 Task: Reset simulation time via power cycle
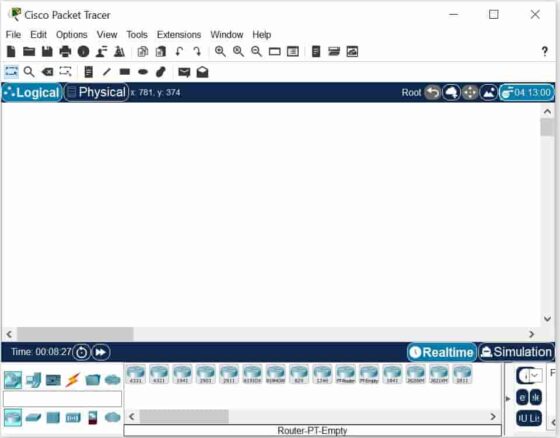coord(81,352)
